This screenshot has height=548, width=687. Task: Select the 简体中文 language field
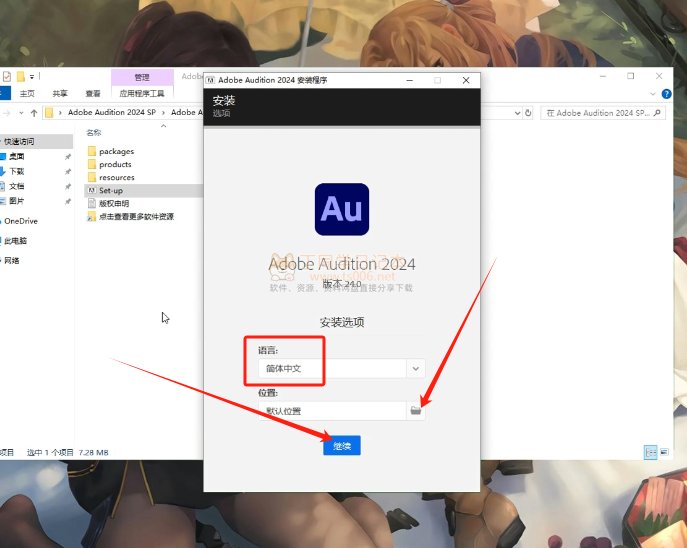(332, 368)
